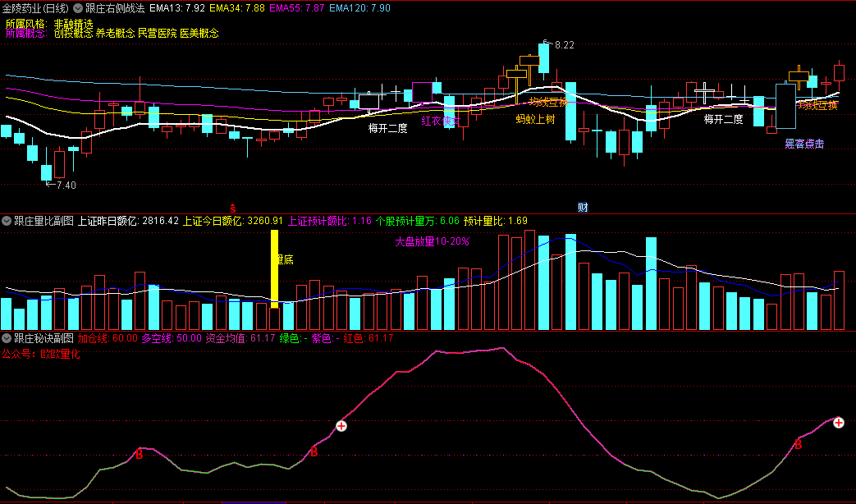Open dropdown arrow beside 金陵药业(日线)
Screen dimensions: 856x504
(77, 8)
